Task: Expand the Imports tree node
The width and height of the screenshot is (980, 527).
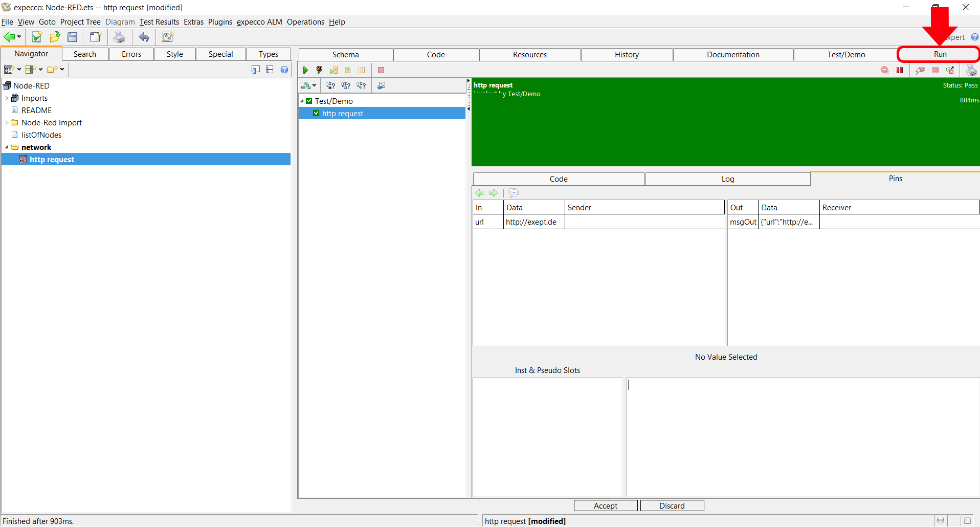Action: 7,98
